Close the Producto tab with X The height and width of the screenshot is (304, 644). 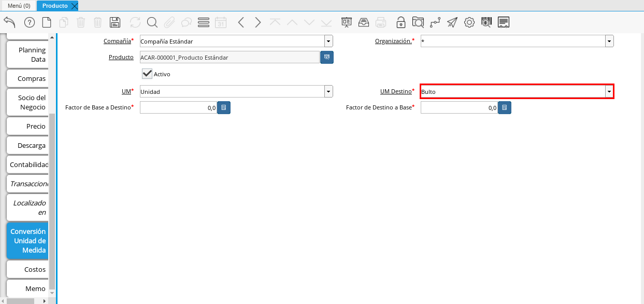pyautogui.click(x=74, y=6)
